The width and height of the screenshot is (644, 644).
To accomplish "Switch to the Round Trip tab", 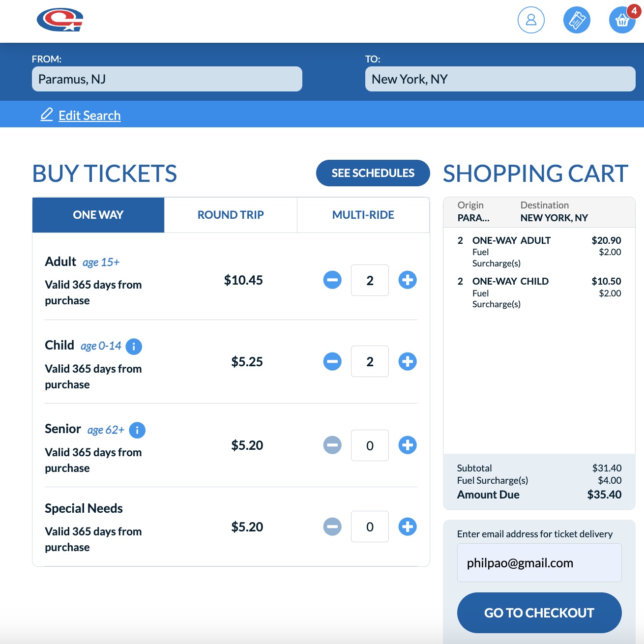I will point(231,215).
